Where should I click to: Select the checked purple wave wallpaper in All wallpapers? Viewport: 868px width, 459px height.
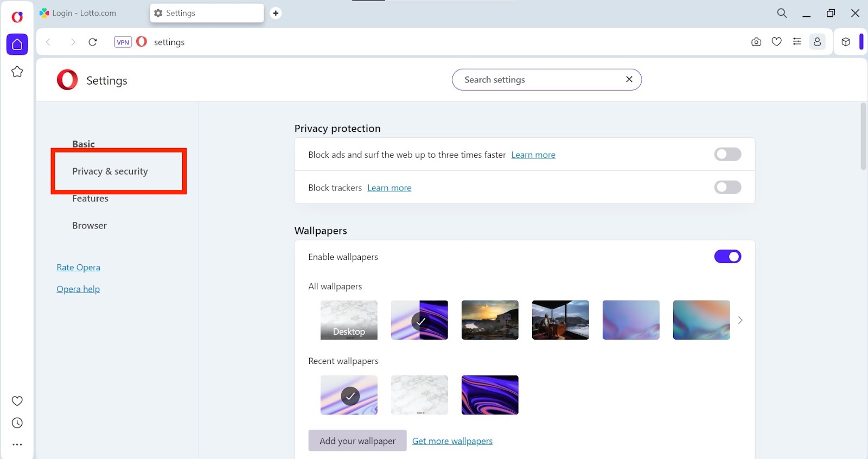tap(419, 320)
